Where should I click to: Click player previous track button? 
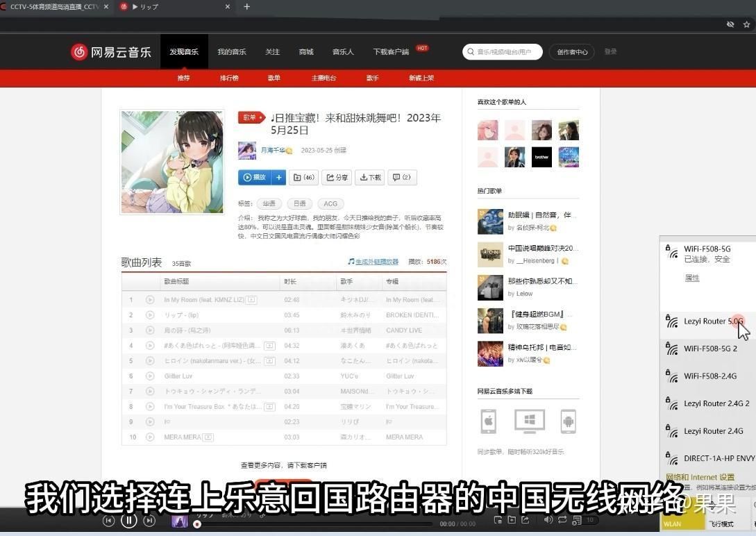pyautogui.click(x=108, y=521)
